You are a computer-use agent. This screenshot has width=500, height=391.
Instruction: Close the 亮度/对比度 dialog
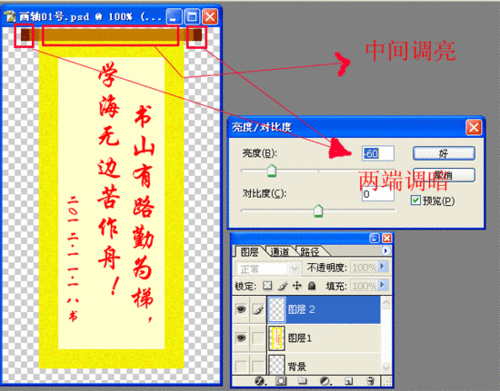[474, 128]
